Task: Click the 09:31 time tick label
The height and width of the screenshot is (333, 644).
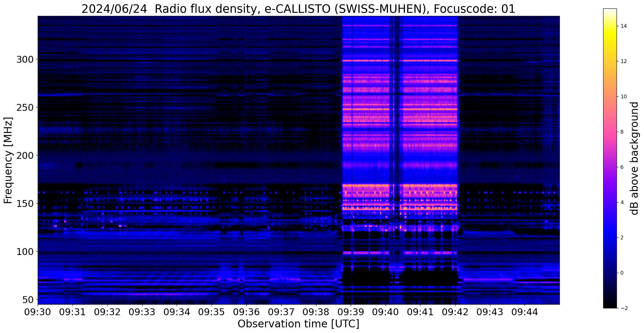Action: click(x=73, y=312)
